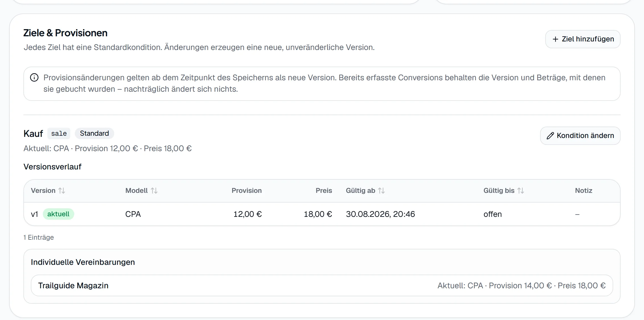Click the plus icon in Ziel hinzufügen

[555, 39]
